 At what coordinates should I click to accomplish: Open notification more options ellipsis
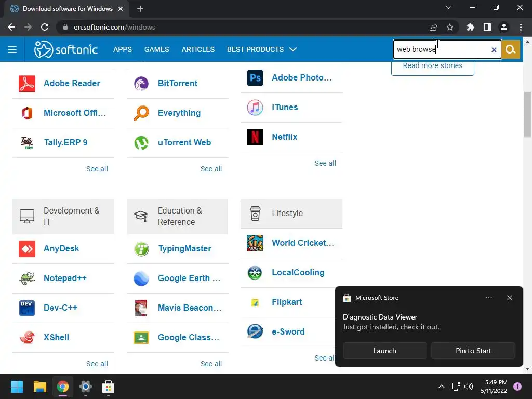click(x=489, y=298)
